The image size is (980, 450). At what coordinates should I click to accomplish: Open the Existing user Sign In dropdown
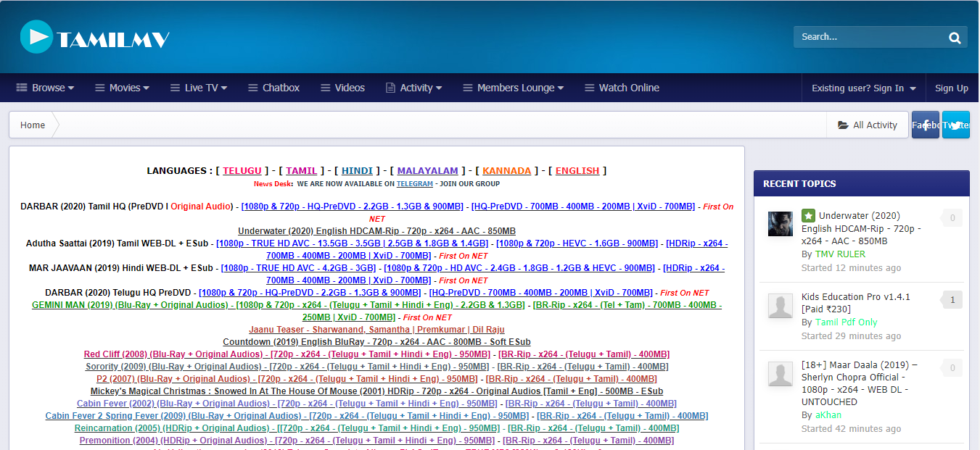(864, 88)
